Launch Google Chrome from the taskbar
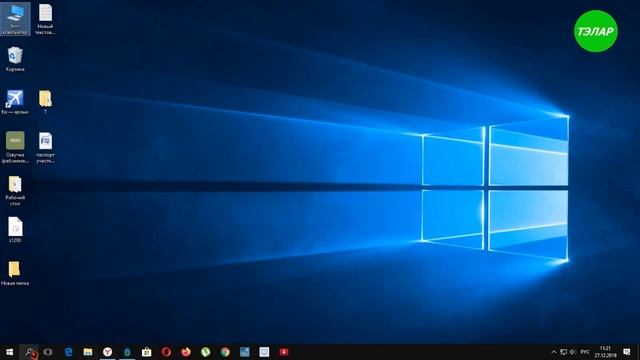 click(225, 352)
